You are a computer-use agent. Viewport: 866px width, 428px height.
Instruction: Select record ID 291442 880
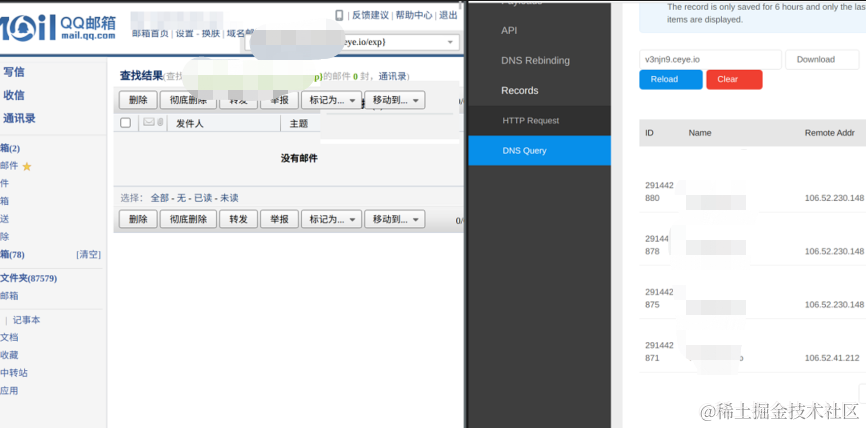click(659, 192)
